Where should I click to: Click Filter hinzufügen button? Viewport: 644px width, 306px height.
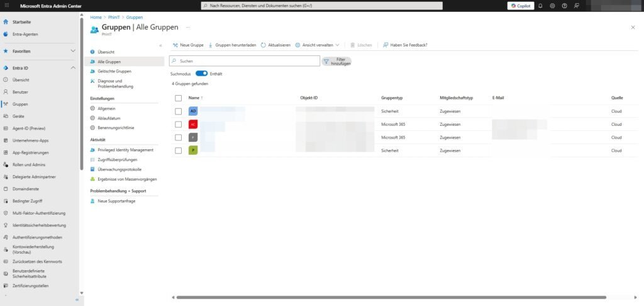[336, 61]
